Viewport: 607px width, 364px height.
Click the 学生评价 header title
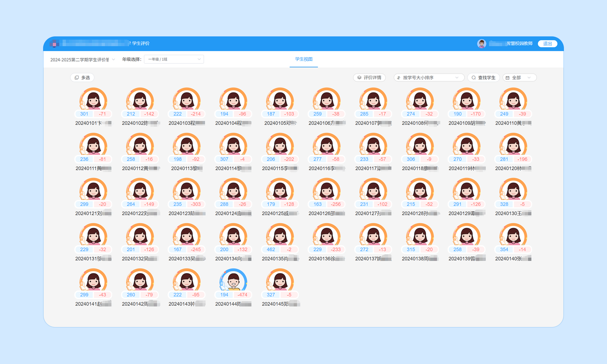(x=141, y=43)
